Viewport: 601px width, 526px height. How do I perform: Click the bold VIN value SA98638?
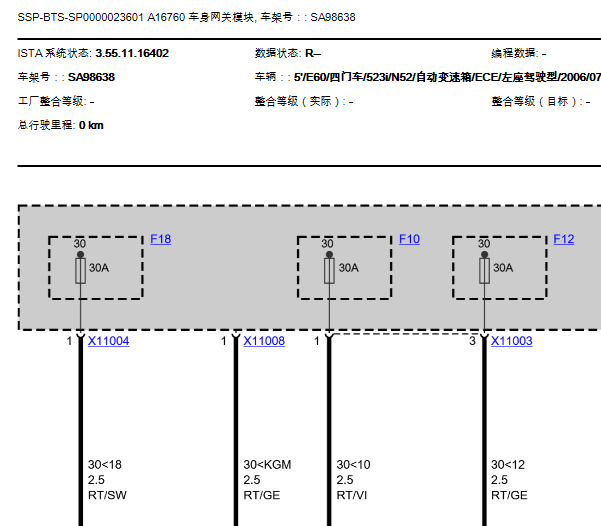point(91,77)
